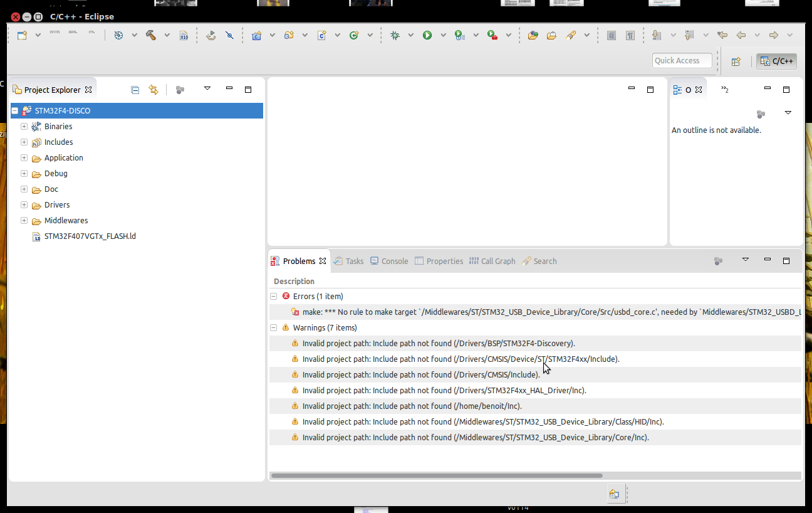Click the Forward navigation arrow
This screenshot has width=812, height=513.
(x=774, y=35)
